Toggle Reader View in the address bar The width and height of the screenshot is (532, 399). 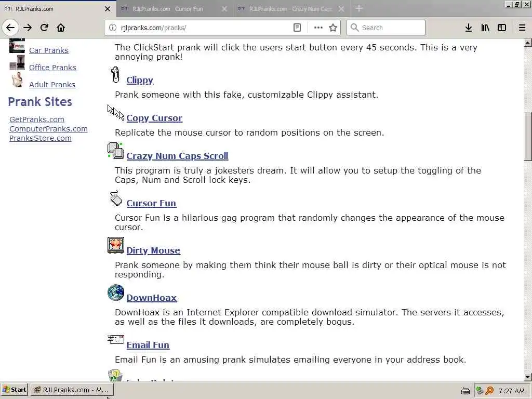tap(297, 28)
